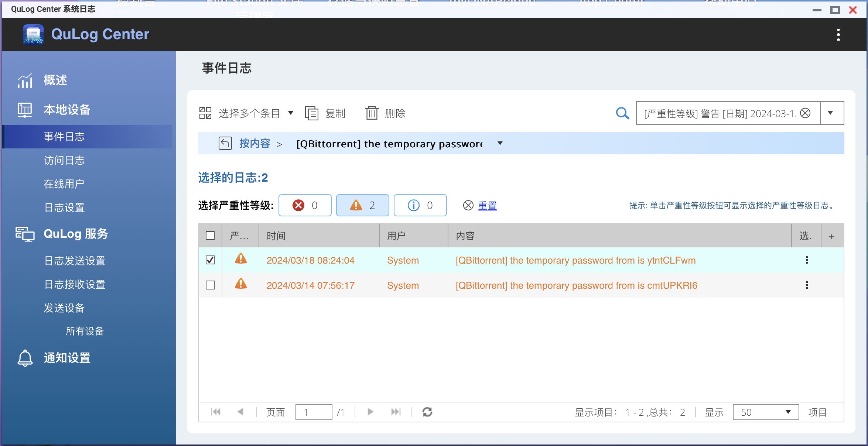Click the search filter text field
Image resolution: width=868 pixels, height=446 pixels.
(x=720, y=113)
